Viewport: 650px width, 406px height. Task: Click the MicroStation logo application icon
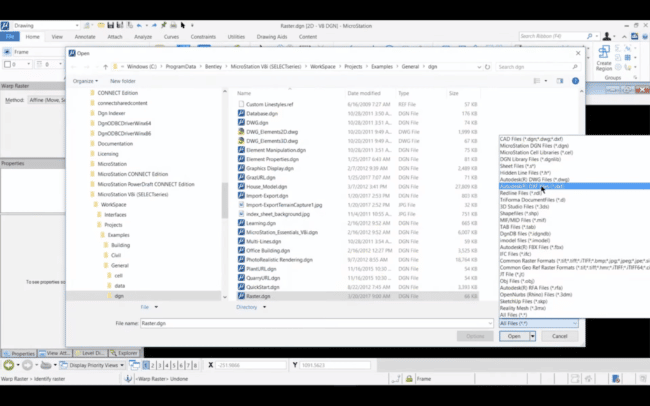click(5, 26)
